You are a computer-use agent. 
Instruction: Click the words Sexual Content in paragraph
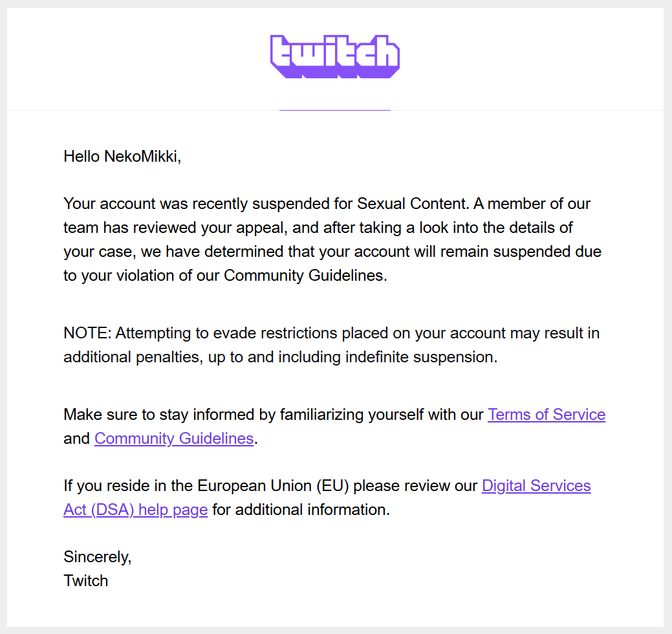point(413,204)
